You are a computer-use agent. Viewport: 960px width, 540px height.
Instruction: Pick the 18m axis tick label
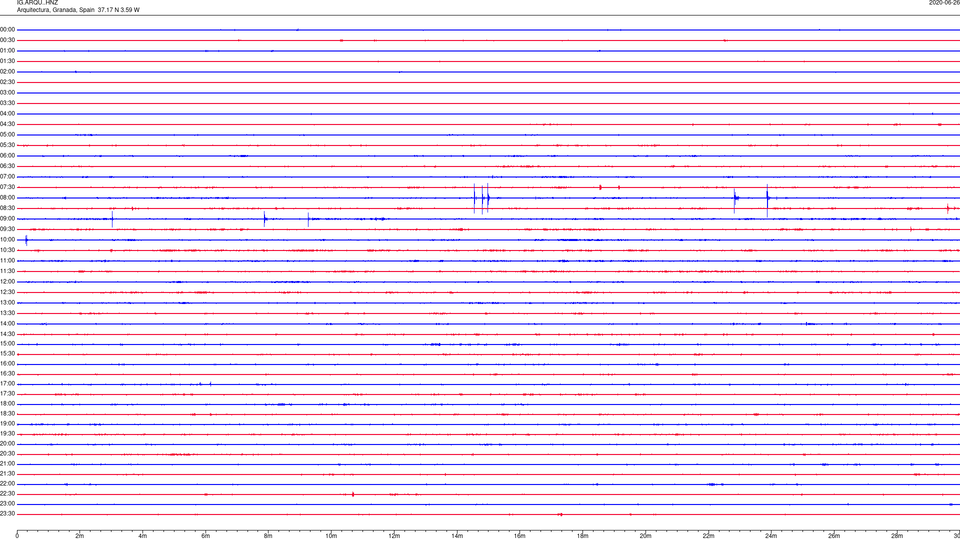click(582, 536)
